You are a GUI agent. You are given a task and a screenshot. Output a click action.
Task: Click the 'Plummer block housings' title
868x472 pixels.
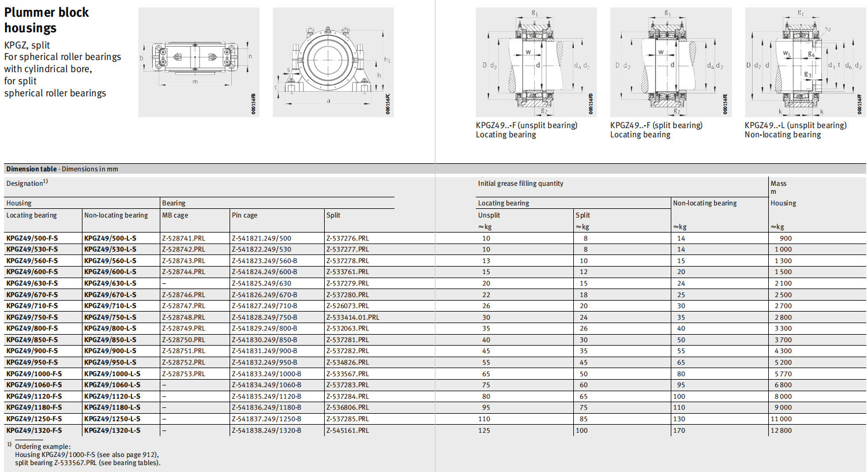click(x=46, y=20)
